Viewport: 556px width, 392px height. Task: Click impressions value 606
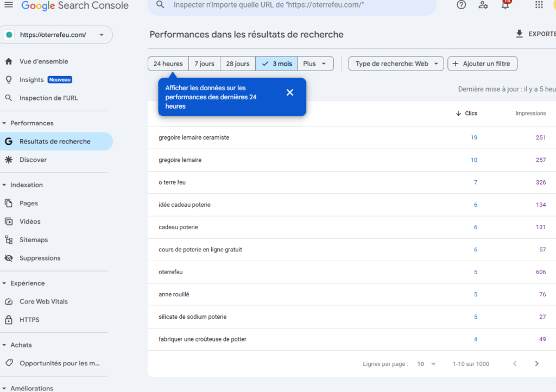(541, 272)
